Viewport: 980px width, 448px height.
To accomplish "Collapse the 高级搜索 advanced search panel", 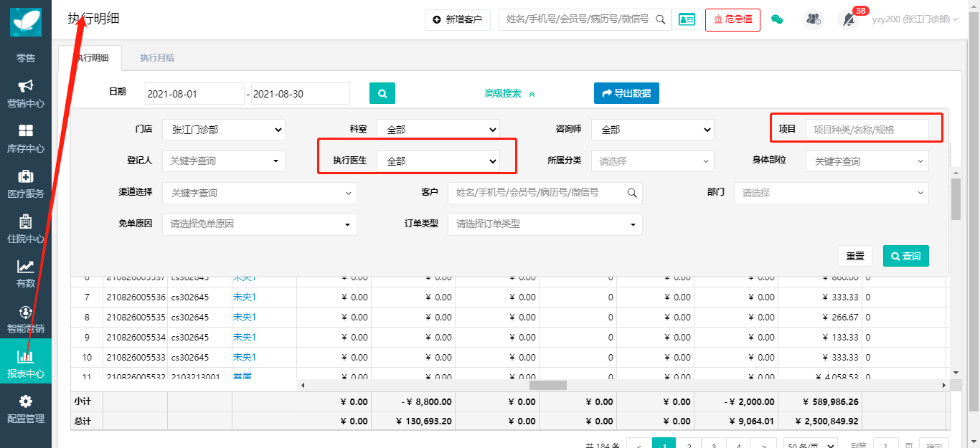I will 510,93.
